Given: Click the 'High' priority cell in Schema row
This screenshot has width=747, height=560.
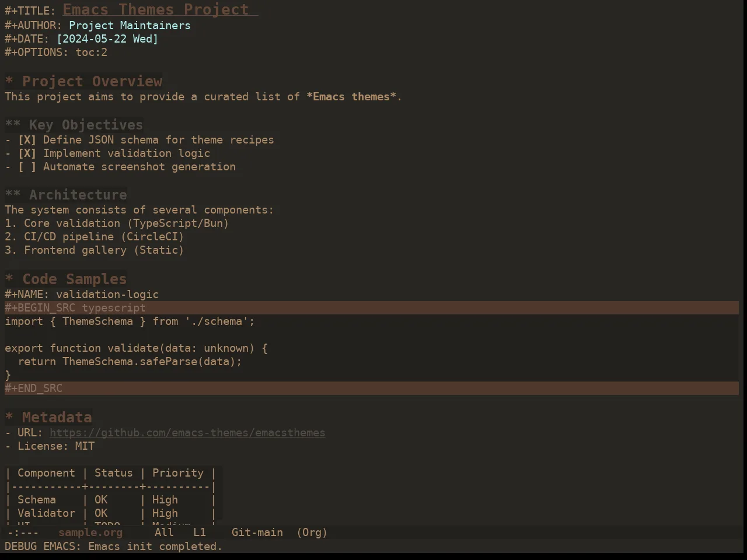Looking at the screenshot, I should coord(165,500).
